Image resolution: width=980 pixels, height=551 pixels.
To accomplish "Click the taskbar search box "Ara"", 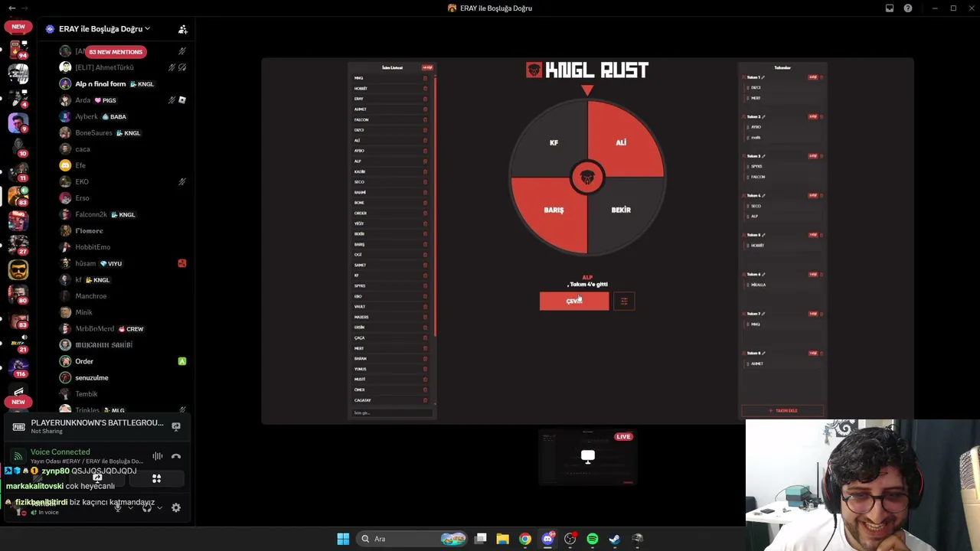I will (x=413, y=539).
